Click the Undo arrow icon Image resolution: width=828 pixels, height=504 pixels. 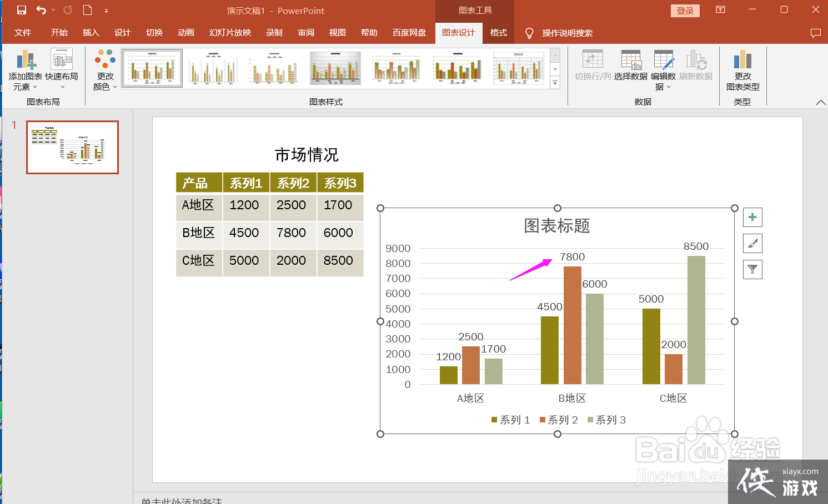click(x=41, y=10)
